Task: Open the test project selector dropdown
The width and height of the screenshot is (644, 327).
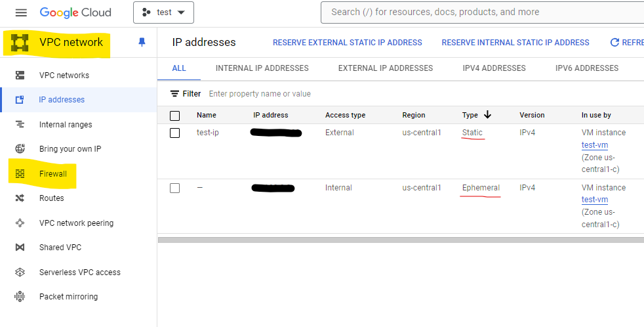Action: tap(163, 12)
